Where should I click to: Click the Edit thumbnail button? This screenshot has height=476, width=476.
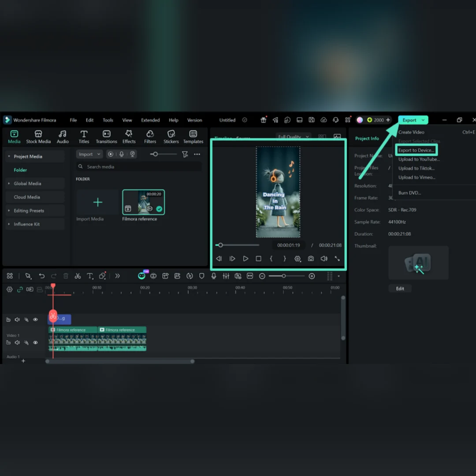(x=400, y=289)
